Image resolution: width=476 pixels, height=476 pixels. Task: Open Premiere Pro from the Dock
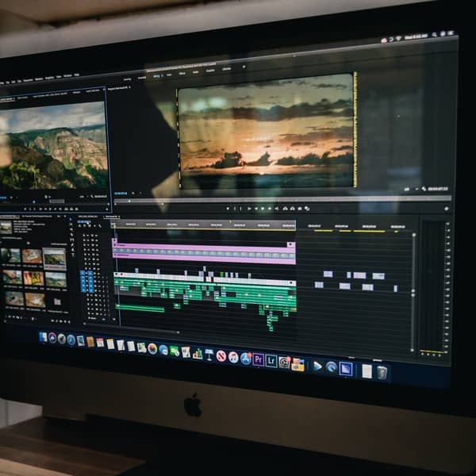click(x=259, y=359)
